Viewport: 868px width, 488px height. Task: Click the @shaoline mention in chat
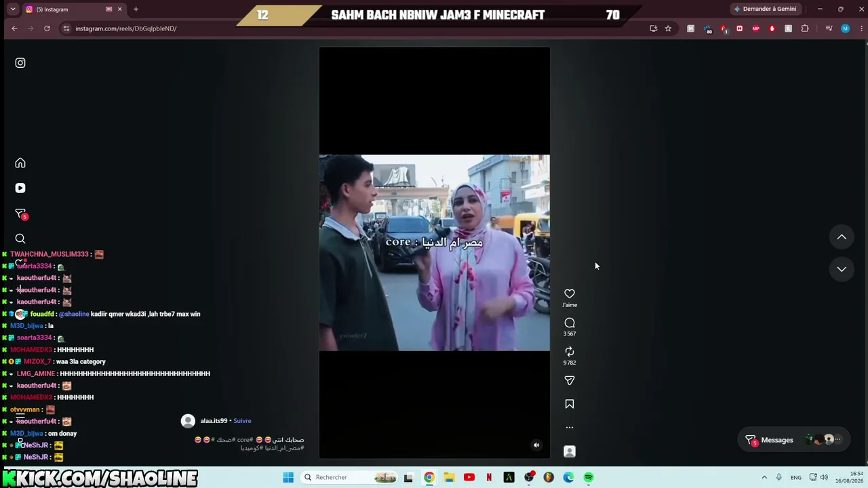pyautogui.click(x=74, y=314)
